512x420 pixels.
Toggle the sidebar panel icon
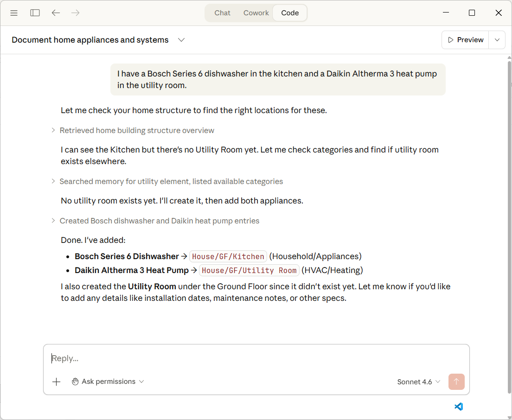click(35, 13)
